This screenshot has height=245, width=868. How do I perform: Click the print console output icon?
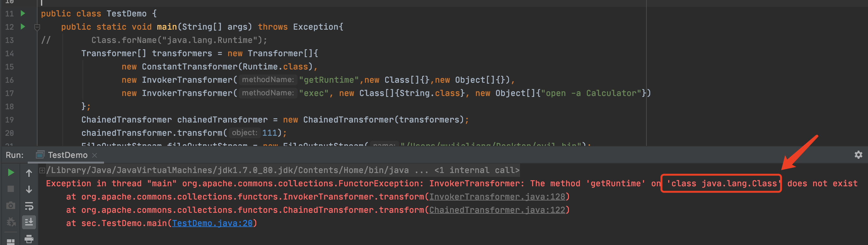tap(29, 239)
